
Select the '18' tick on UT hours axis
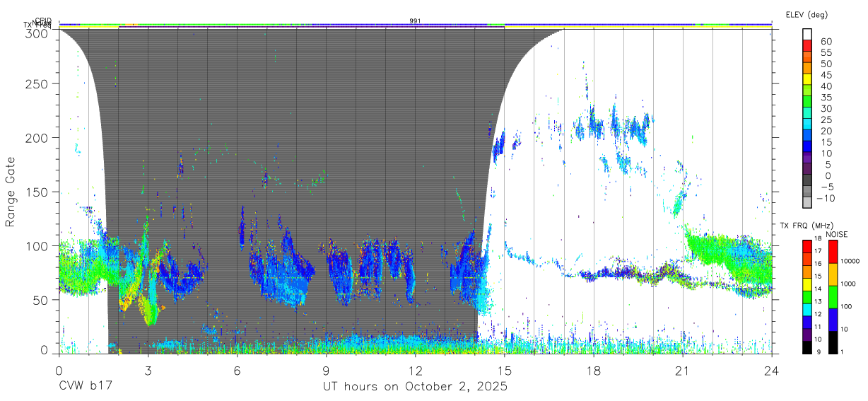[x=594, y=370]
